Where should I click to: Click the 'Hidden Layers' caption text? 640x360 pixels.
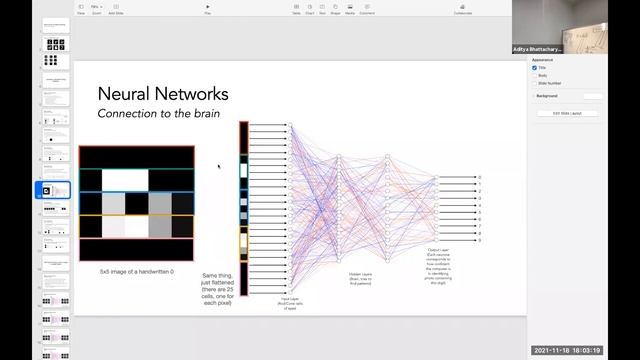click(360, 279)
